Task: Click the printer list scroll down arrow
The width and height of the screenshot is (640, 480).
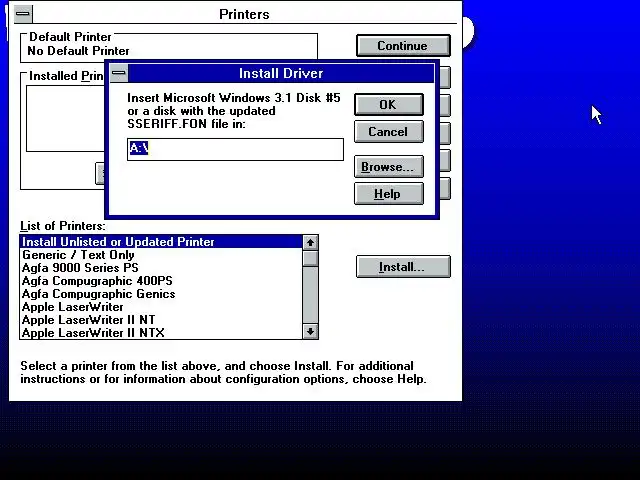Action: pyautogui.click(x=310, y=331)
